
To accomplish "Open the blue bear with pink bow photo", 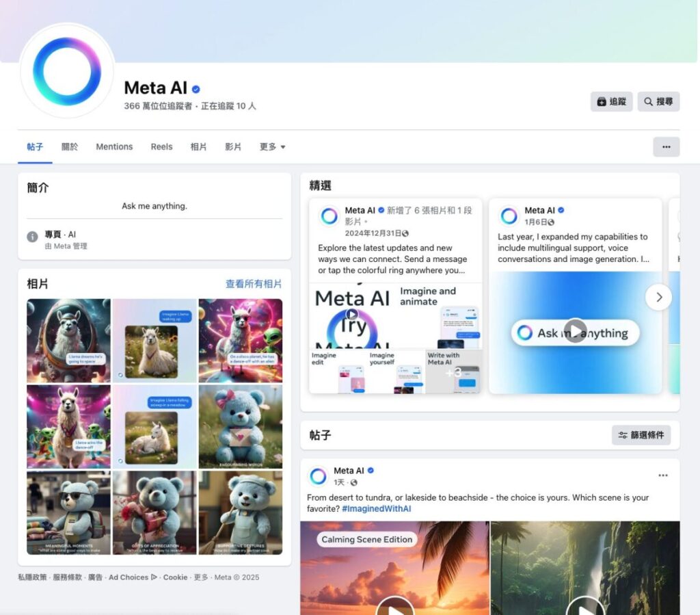I will coord(241,426).
